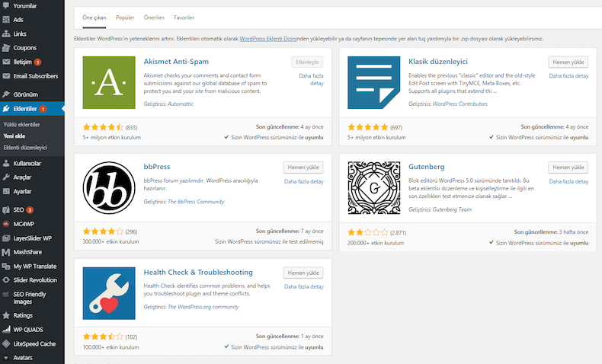
Task: Click Gutenberg text '200.000+ etkin kurulum'
Action: click(376, 243)
